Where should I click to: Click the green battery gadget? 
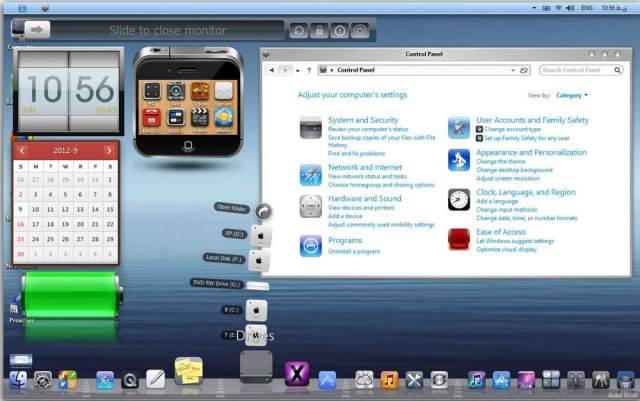pyautogui.click(x=71, y=296)
